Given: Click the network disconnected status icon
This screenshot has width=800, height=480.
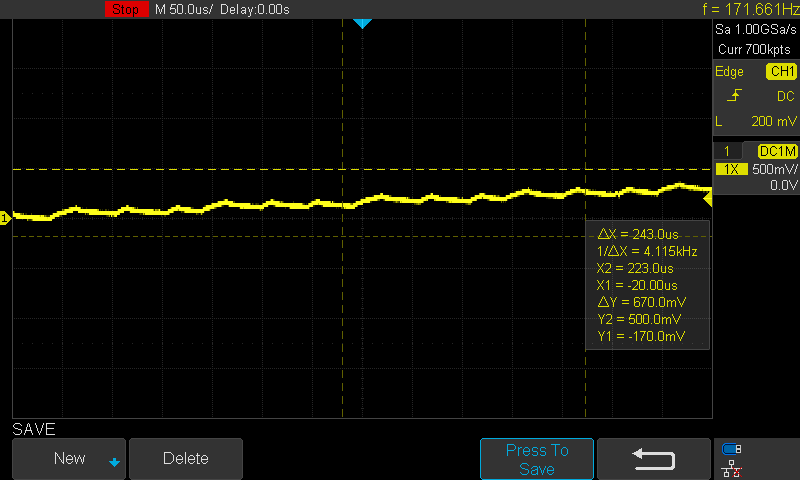Looking at the screenshot, I should click(731, 469).
